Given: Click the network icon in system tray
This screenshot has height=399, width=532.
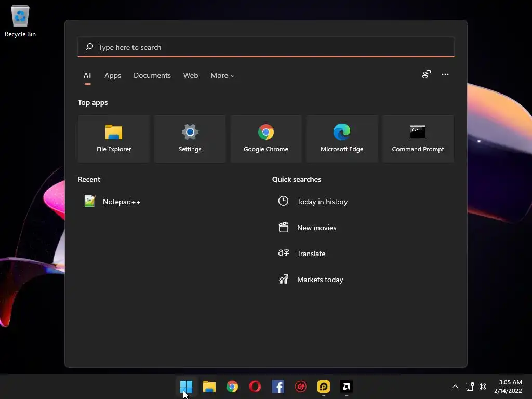Looking at the screenshot, I should coord(470,387).
